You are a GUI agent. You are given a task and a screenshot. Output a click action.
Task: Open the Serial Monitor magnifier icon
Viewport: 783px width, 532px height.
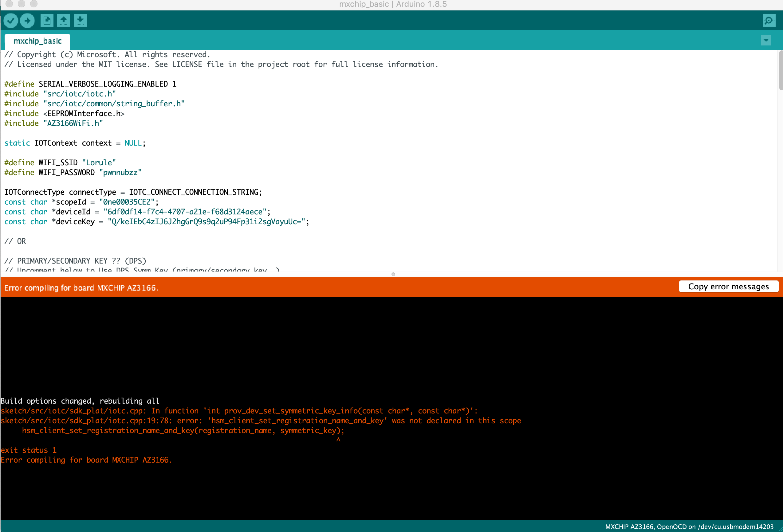[x=769, y=21]
